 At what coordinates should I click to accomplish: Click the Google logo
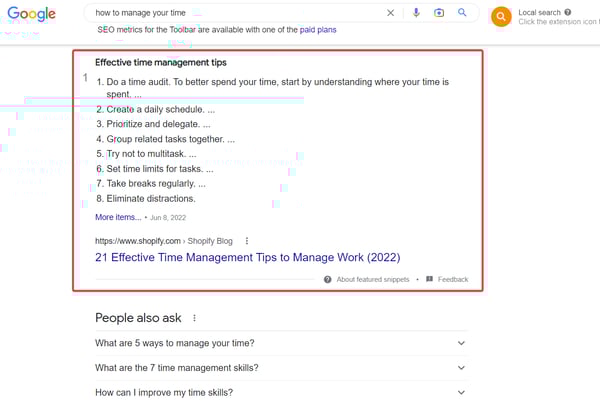(x=33, y=14)
